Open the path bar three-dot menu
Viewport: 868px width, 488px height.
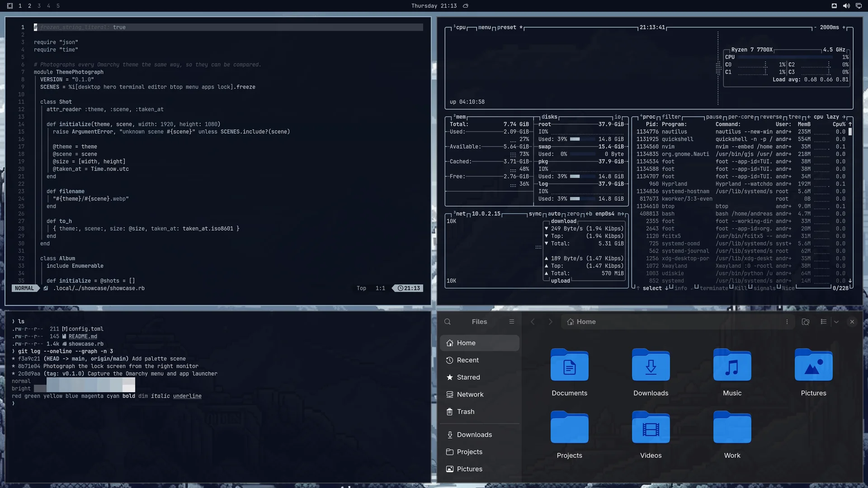click(x=787, y=322)
